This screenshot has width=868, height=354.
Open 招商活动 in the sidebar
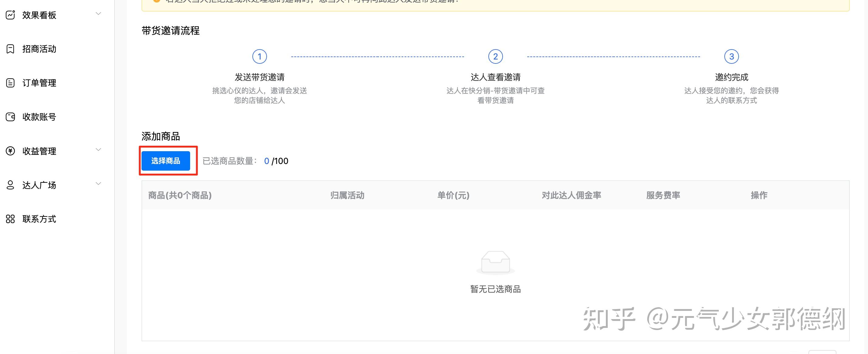click(39, 49)
